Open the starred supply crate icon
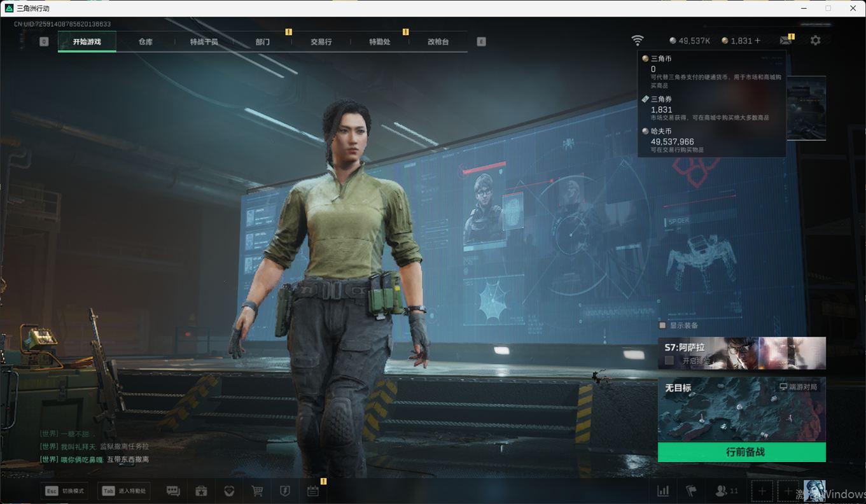Image resolution: width=866 pixels, height=504 pixels. click(x=201, y=491)
